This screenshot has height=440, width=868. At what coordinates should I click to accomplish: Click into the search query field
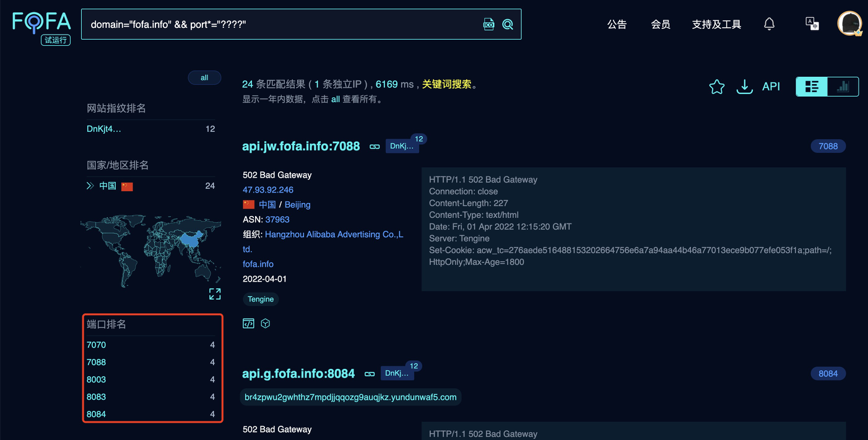tap(279, 24)
